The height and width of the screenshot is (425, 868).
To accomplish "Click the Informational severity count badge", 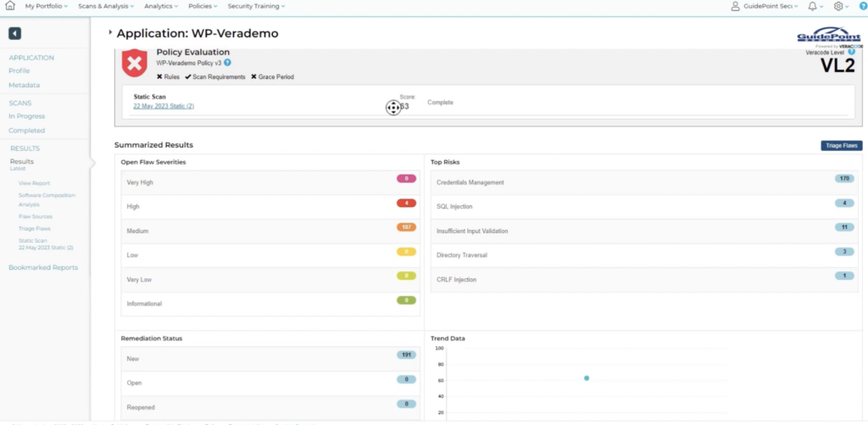I will pyautogui.click(x=406, y=300).
